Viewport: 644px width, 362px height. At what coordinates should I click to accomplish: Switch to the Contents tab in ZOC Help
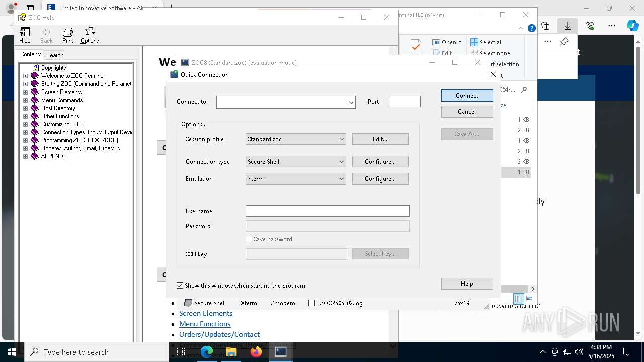click(x=31, y=55)
